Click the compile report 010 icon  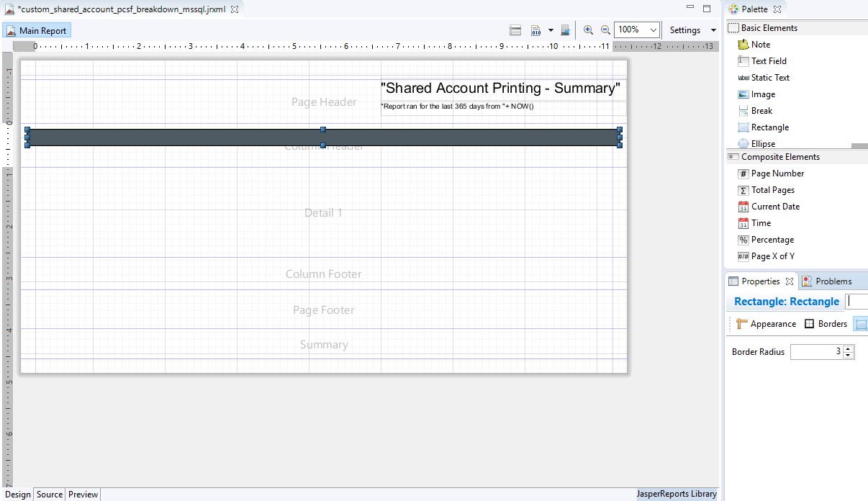tap(536, 30)
